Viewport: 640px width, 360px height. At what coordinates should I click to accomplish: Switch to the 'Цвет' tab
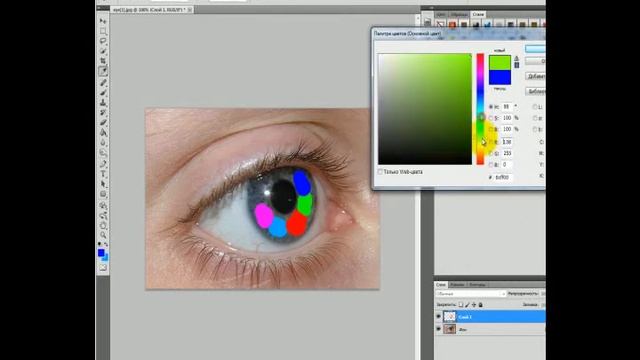[x=441, y=14]
